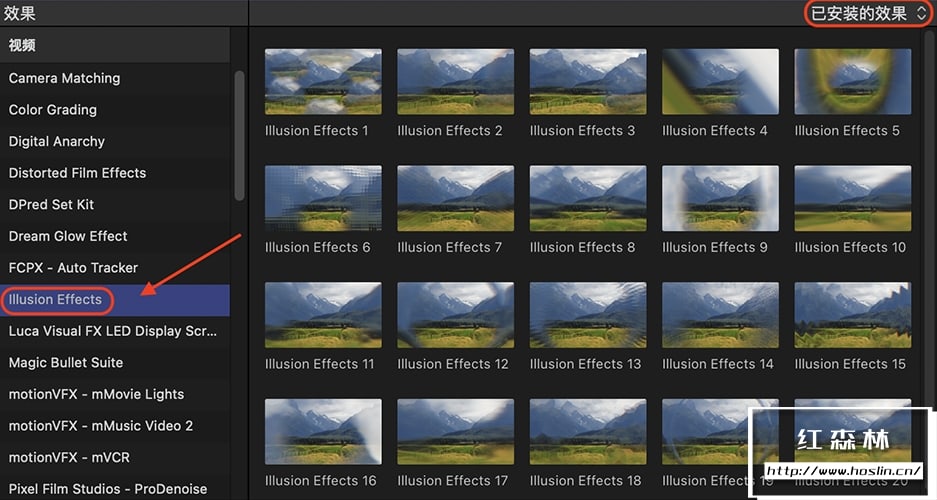Screen dimensions: 937x500
Task: Select the Illusion Effects 9 thumbnail
Action: (x=720, y=198)
